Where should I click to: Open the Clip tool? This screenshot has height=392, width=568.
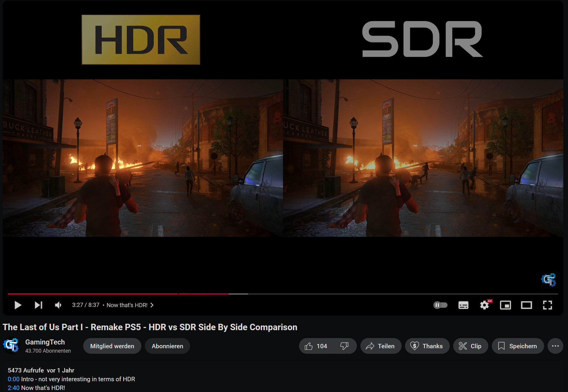click(470, 346)
